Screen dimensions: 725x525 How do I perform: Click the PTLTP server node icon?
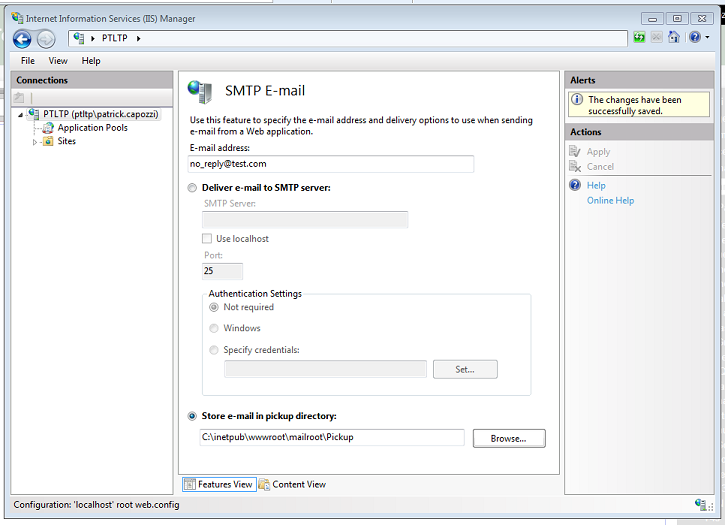tap(33, 114)
